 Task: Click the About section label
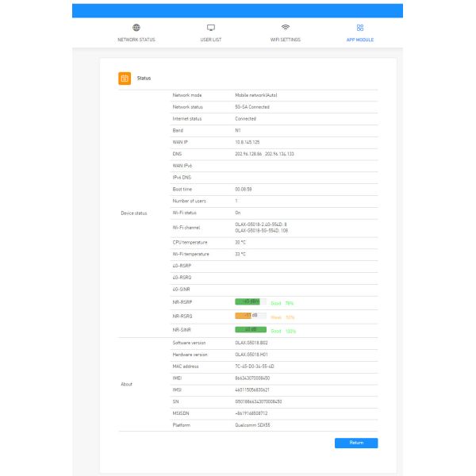127,384
